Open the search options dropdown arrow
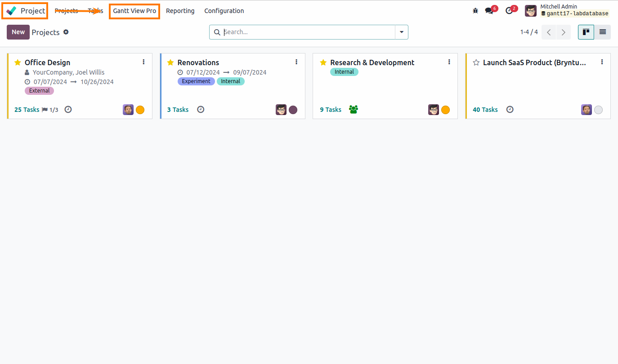The image size is (618, 364). 401,32
